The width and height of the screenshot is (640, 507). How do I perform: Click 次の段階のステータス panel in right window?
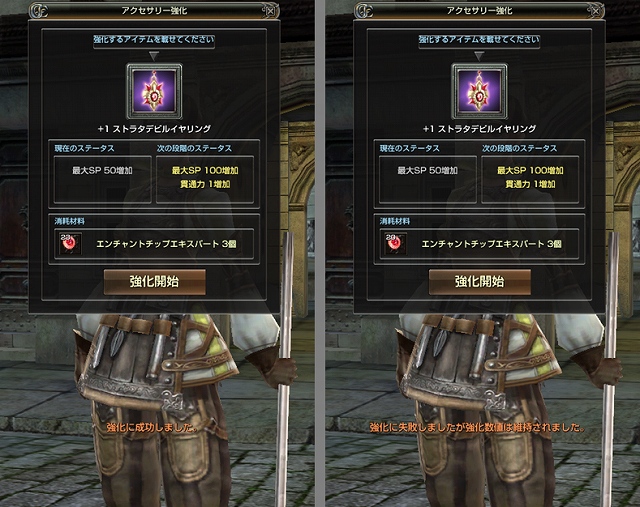pos(530,179)
